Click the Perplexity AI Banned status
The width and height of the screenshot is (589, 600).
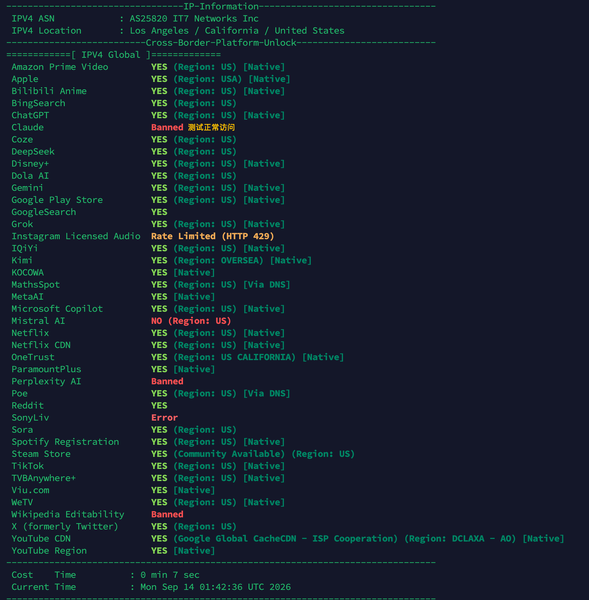tap(167, 381)
